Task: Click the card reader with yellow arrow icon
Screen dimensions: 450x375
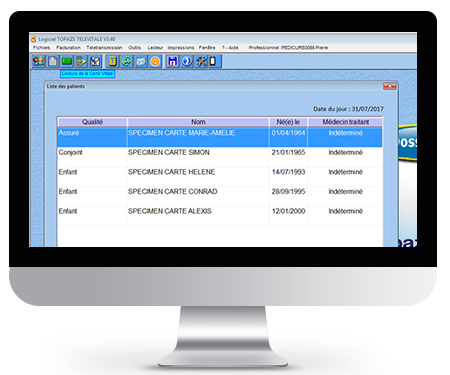Action: pyautogui.click(x=81, y=61)
